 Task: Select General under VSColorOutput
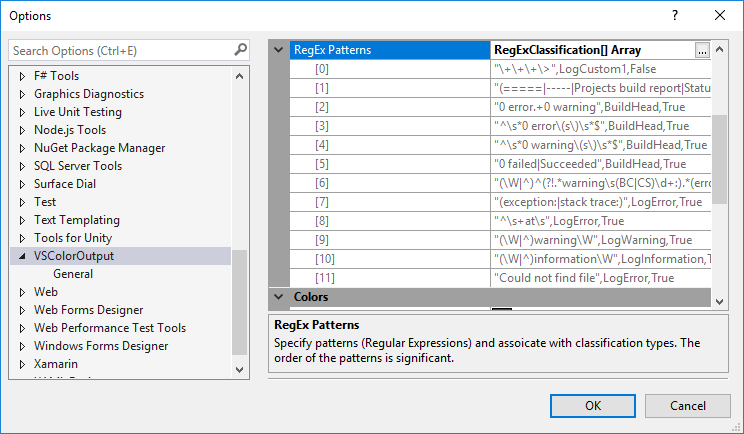tap(73, 274)
